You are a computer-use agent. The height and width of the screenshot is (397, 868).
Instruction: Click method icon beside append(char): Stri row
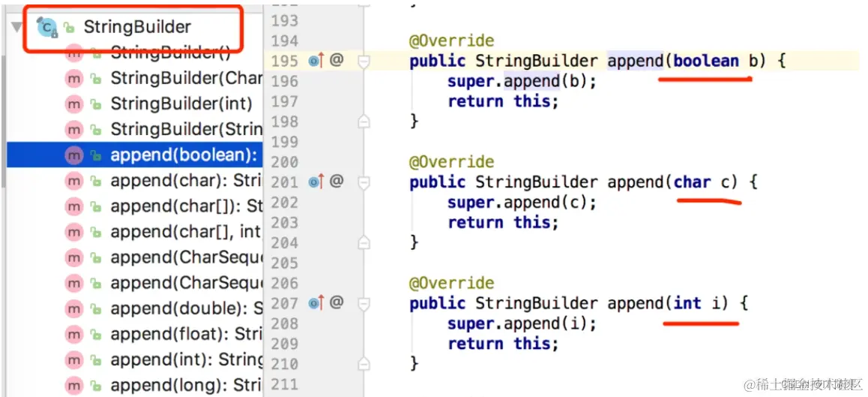(x=73, y=182)
